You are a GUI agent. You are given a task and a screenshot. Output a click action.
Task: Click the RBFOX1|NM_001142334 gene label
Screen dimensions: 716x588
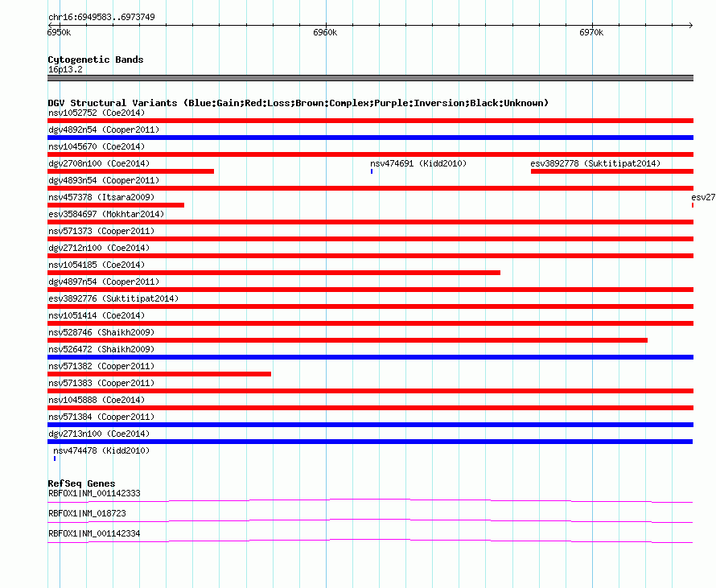(94, 533)
